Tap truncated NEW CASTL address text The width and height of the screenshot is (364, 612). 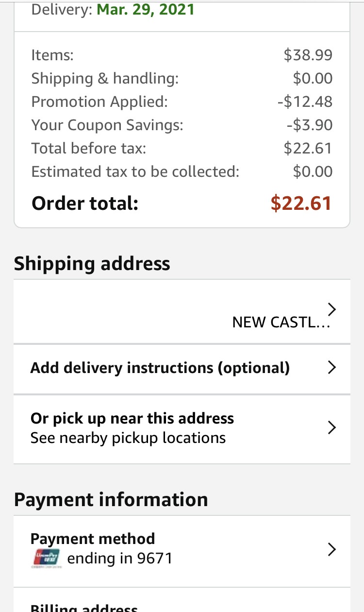click(x=281, y=323)
